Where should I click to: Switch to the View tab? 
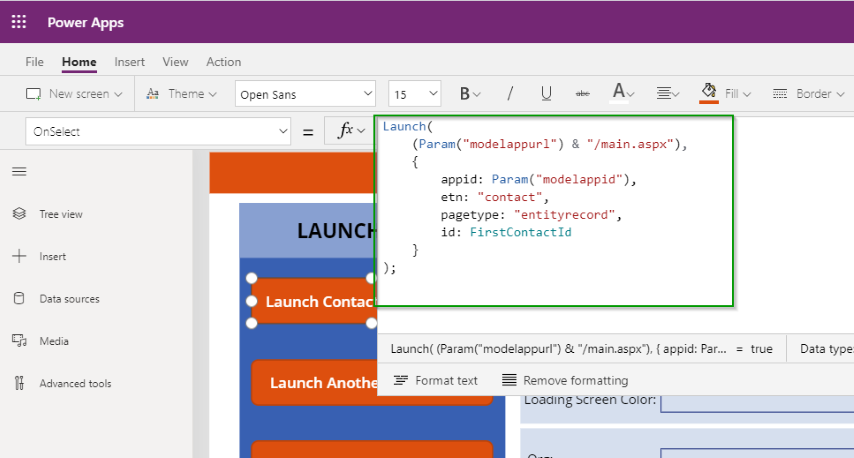(x=175, y=62)
